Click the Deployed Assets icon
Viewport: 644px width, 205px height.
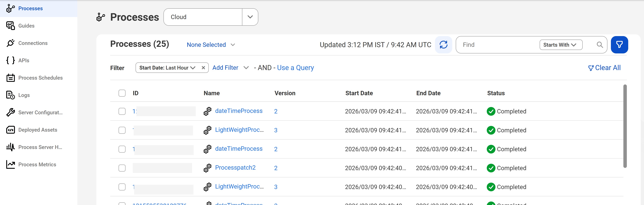pos(11,130)
